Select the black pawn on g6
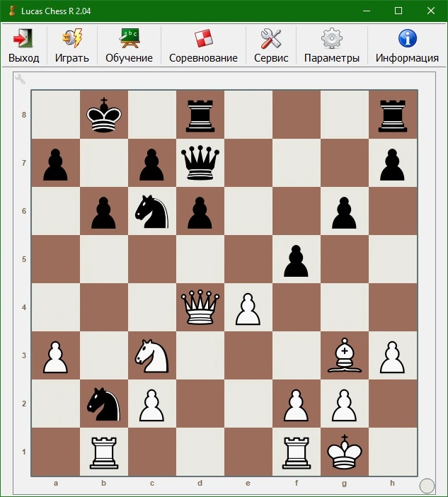 pos(344,213)
